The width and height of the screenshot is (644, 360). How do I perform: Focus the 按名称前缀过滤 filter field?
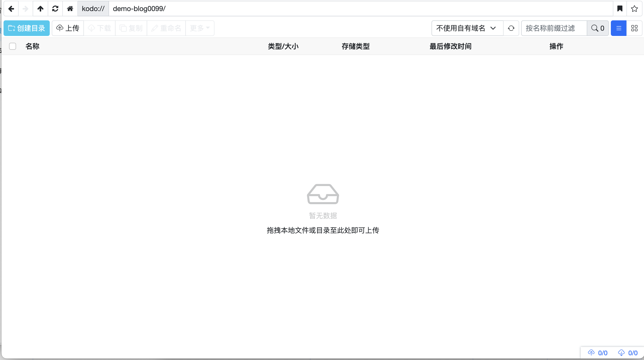[554, 28]
